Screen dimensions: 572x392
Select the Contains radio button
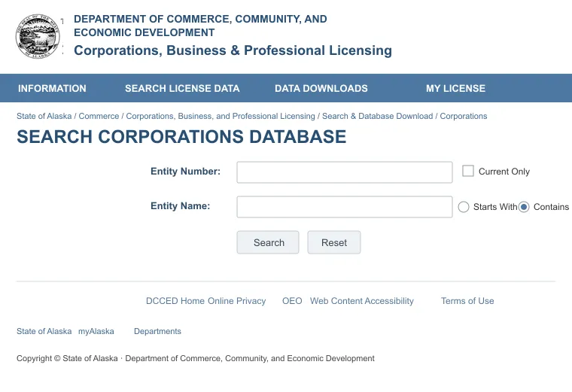pos(524,207)
